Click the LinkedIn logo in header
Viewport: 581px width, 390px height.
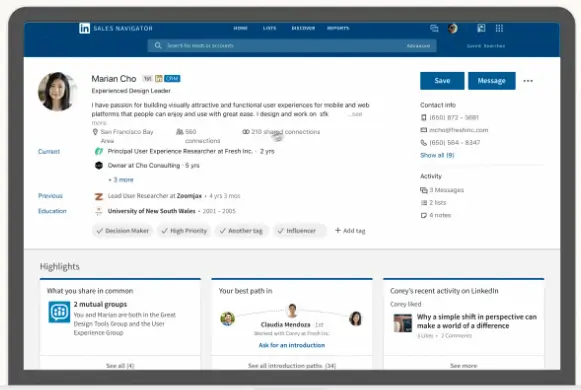[x=84, y=28]
